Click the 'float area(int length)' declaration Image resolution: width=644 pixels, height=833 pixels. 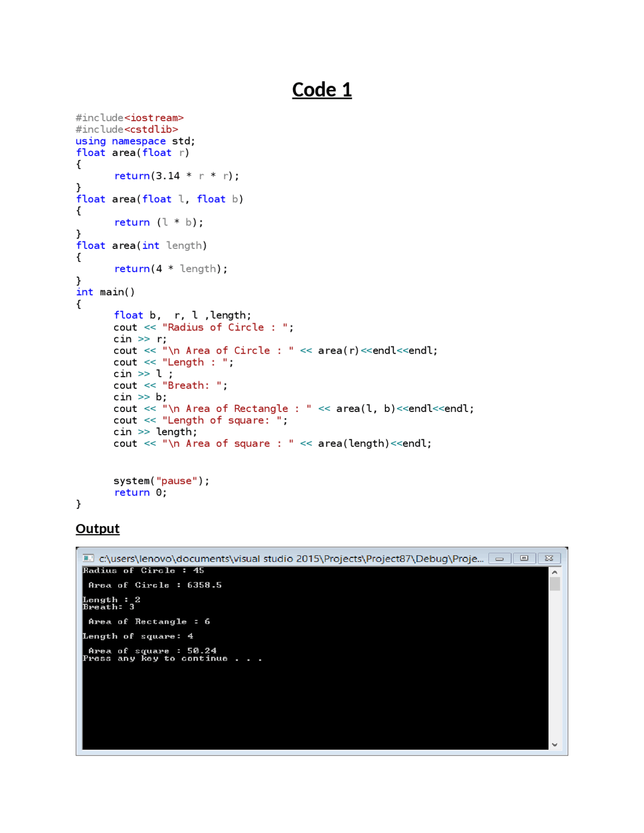(x=141, y=245)
